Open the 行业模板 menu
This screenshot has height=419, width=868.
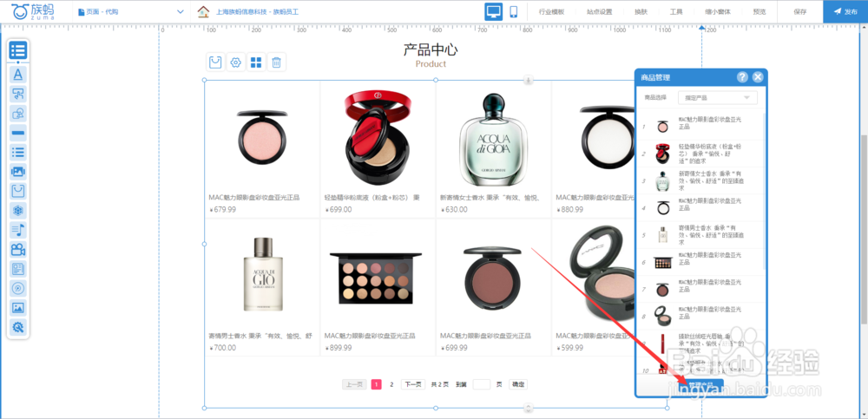pos(551,11)
